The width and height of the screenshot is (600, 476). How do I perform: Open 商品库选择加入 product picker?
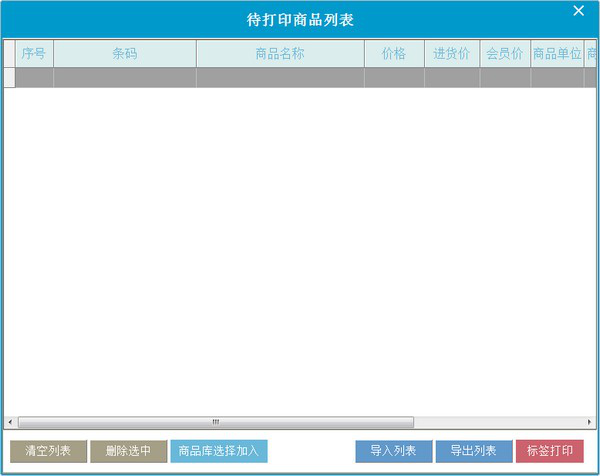coord(219,451)
